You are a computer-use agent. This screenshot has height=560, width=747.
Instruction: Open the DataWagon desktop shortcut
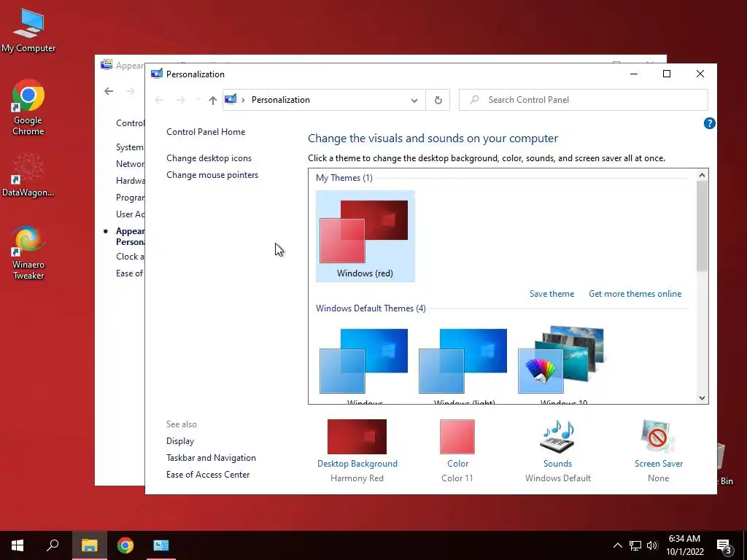pos(28,175)
